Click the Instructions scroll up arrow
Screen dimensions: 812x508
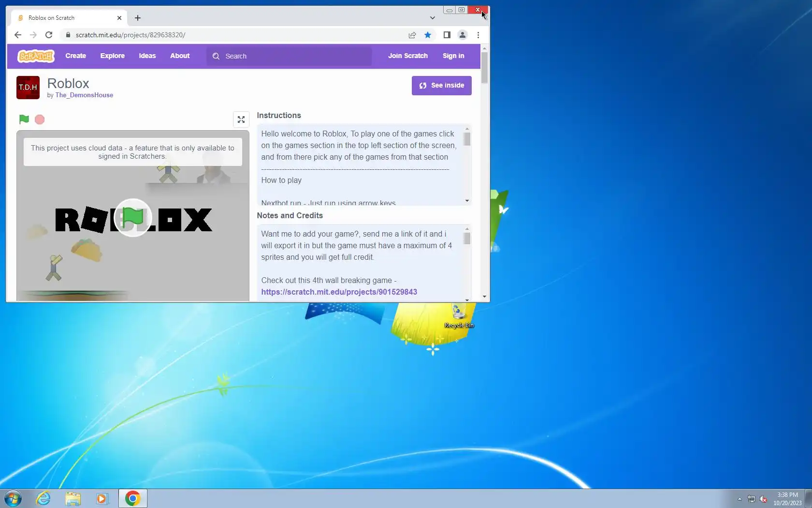(x=467, y=129)
